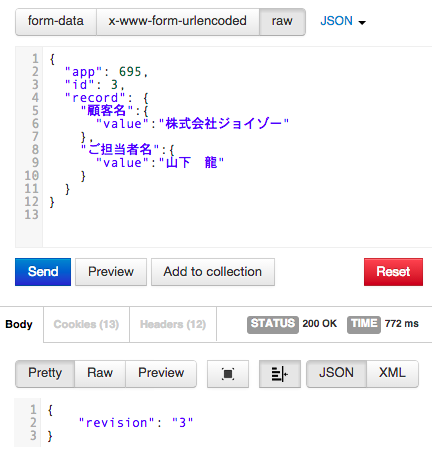Select the form-data body type

tap(56, 21)
